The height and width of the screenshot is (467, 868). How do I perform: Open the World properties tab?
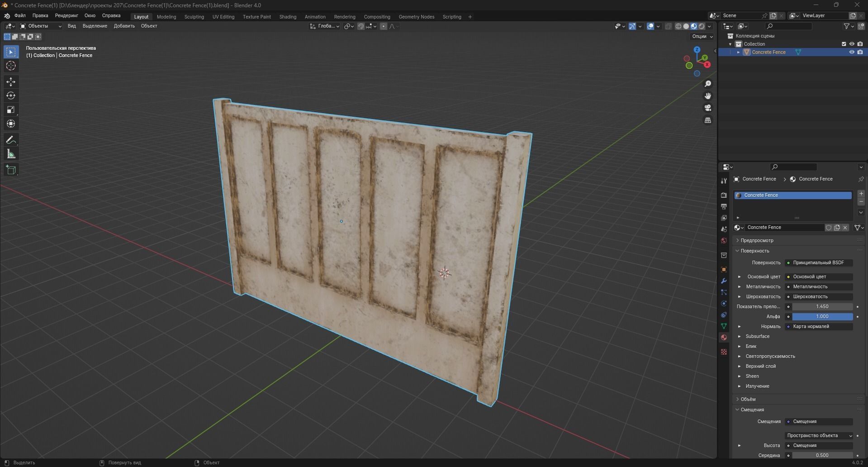(x=724, y=240)
